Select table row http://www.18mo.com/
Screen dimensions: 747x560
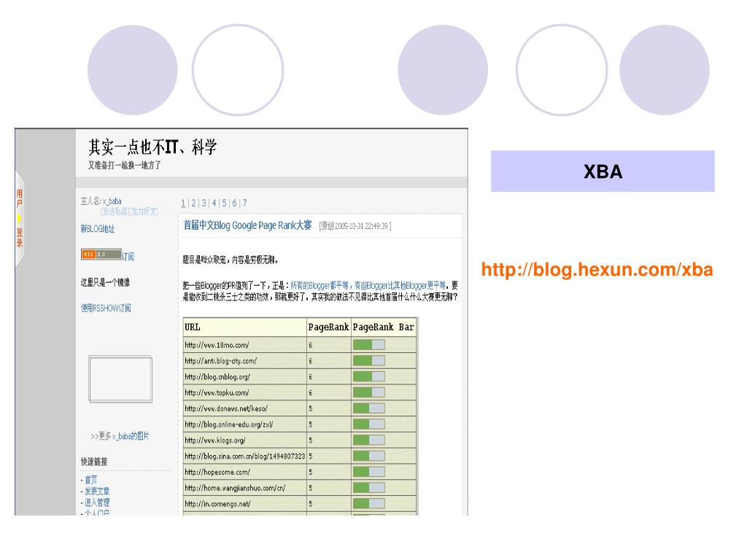pyautogui.click(x=300, y=345)
